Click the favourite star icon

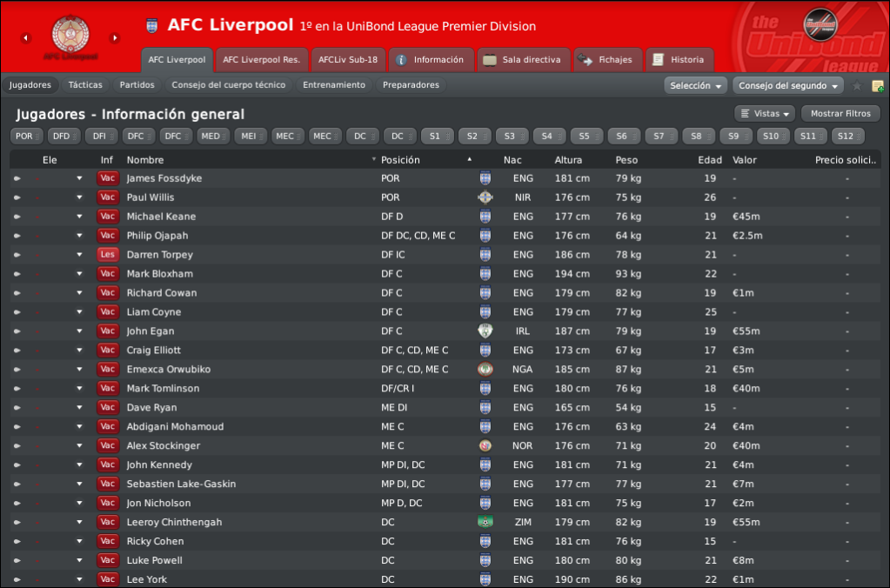coord(857,86)
